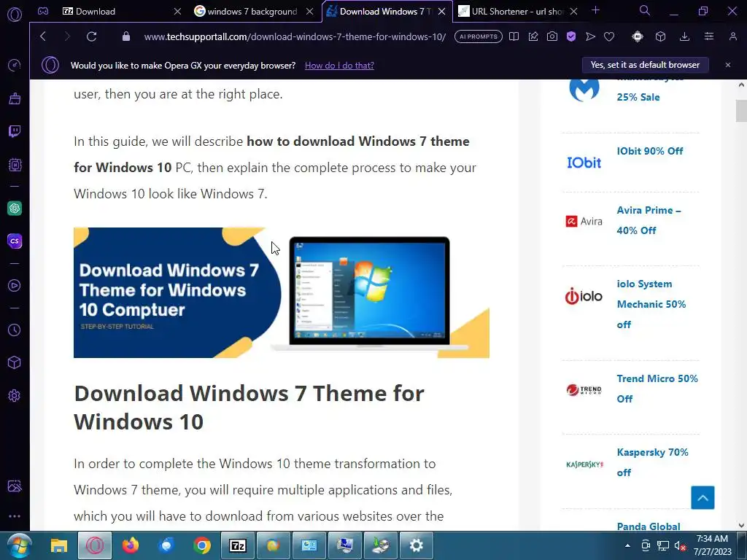This screenshot has height=560, width=747.
Task: Click the muted volume tray icon
Action: click(x=681, y=545)
